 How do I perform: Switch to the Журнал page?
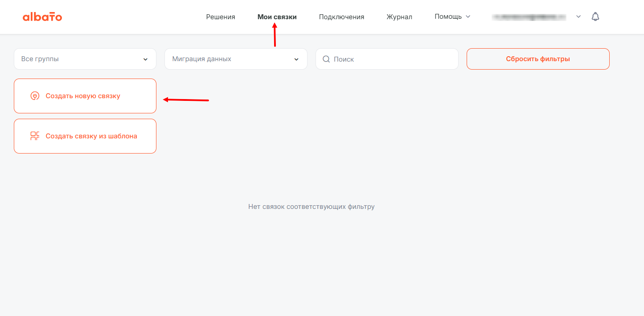[399, 17]
